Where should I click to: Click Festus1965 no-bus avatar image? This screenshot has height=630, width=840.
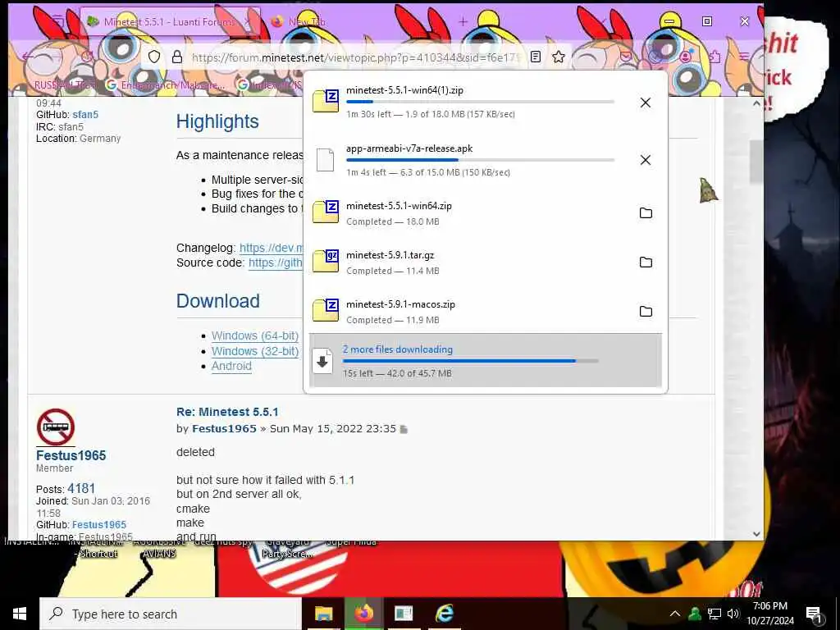click(56, 427)
